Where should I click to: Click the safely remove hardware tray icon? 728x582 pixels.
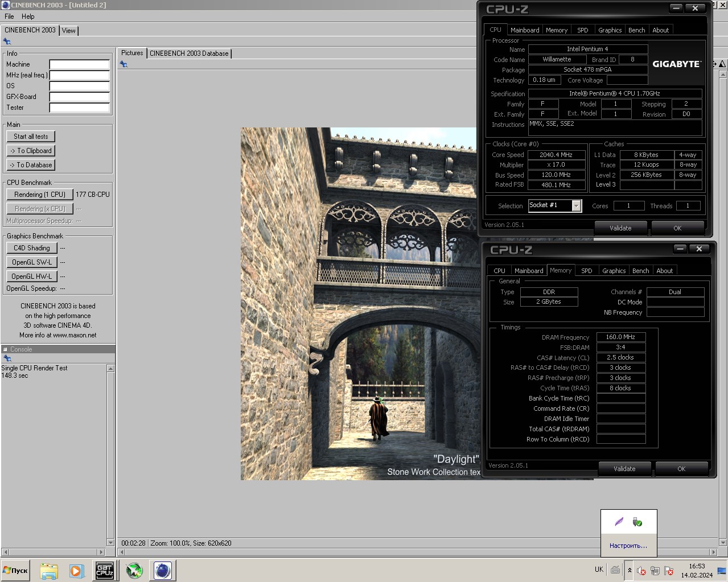point(637,522)
